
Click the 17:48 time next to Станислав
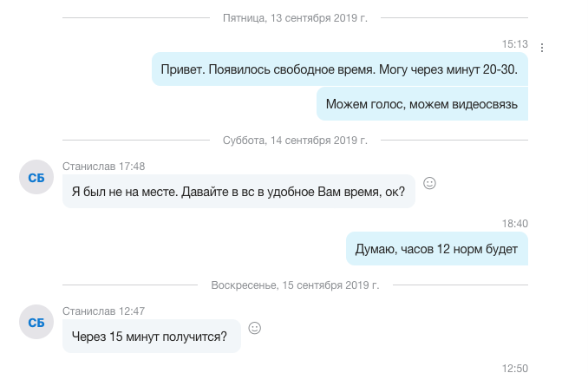tap(132, 166)
